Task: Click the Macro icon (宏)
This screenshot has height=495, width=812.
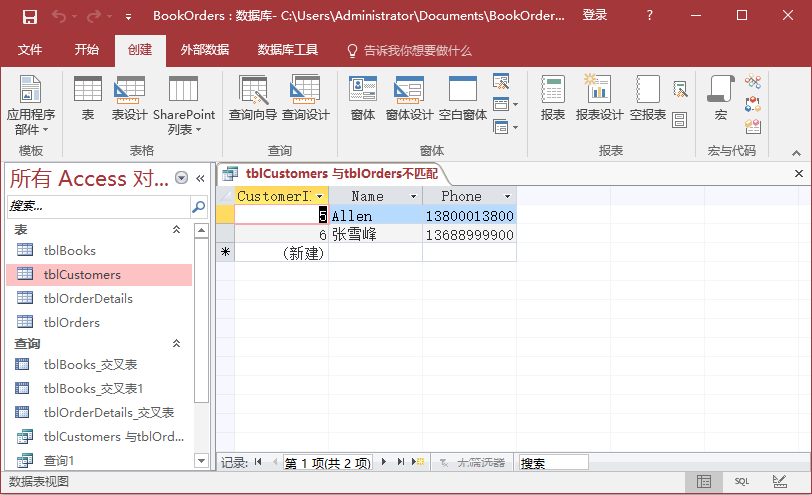Action: pyautogui.click(x=720, y=100)
